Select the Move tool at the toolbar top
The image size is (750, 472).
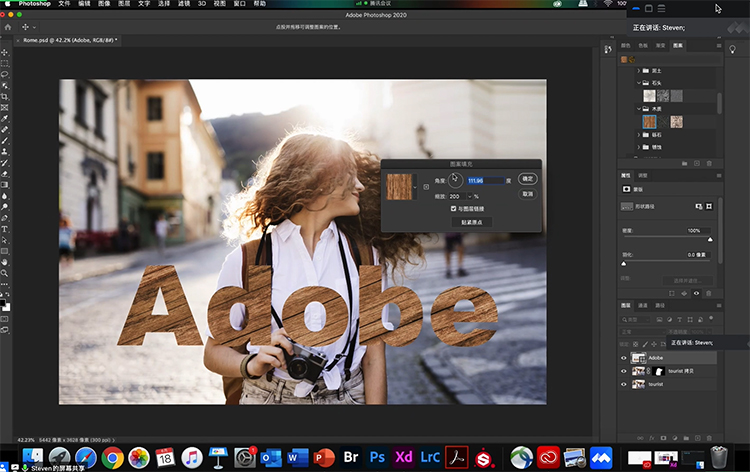[5, 52]
